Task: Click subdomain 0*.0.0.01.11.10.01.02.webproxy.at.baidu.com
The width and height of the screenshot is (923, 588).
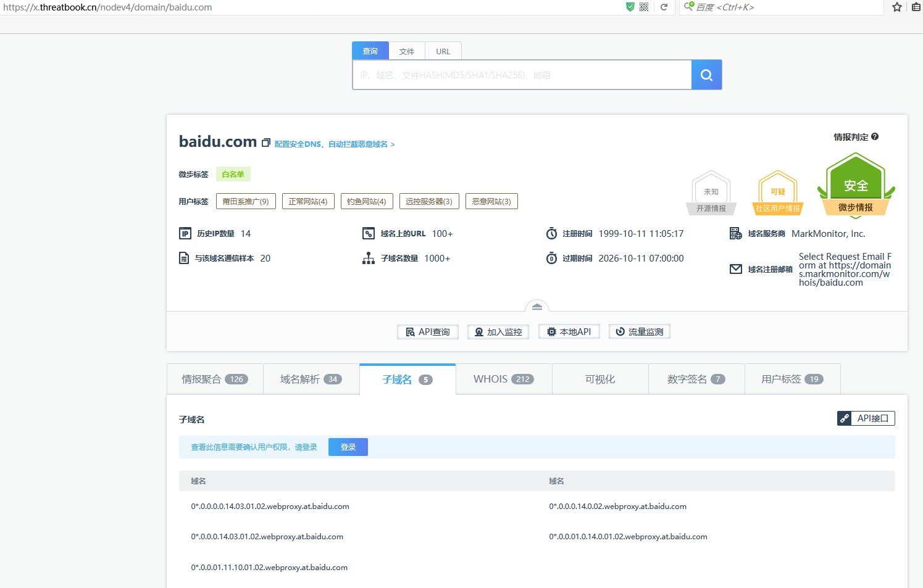Action: click(x=269, y=568)
